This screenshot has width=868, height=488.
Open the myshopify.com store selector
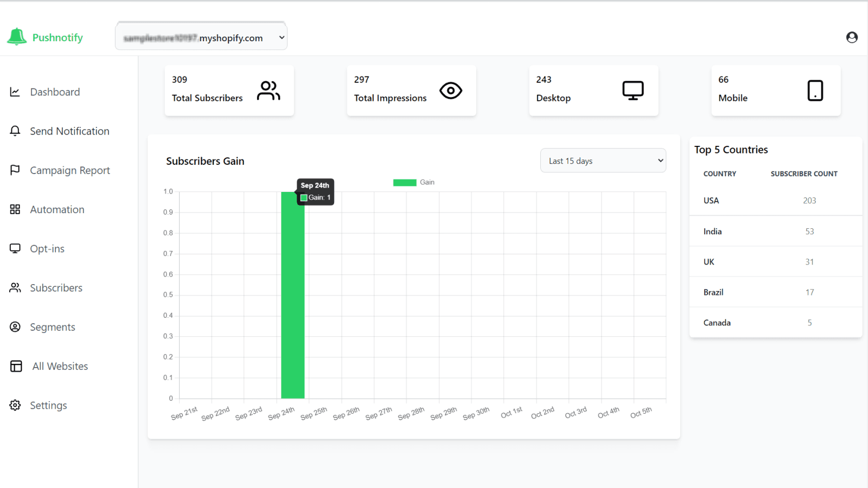click(201, 36)
